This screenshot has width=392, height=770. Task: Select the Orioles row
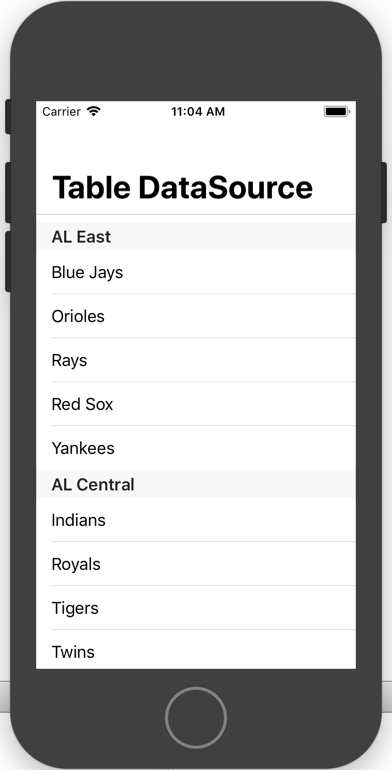196,316
